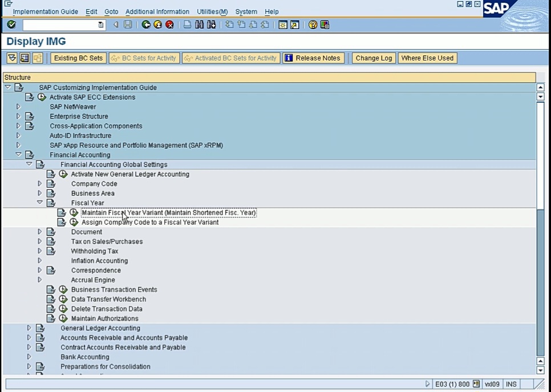Click into the transaction command field
Image resolution: width=551 pixels, height=392 pixels.
pos(61,25)
